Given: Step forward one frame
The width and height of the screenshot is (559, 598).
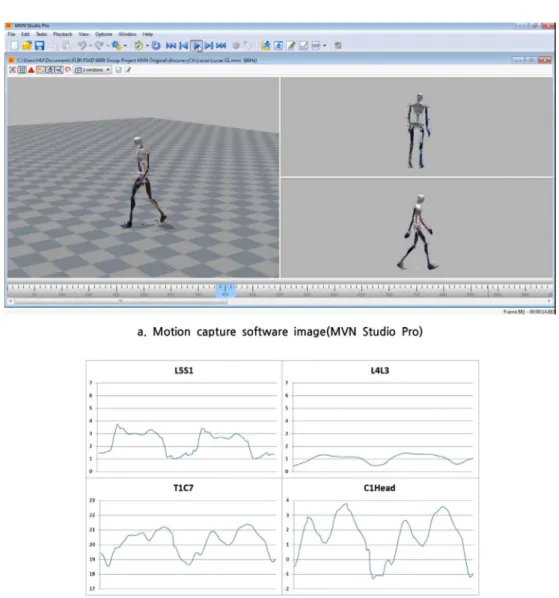Looking at the screenshot, I should click(209, 46).
